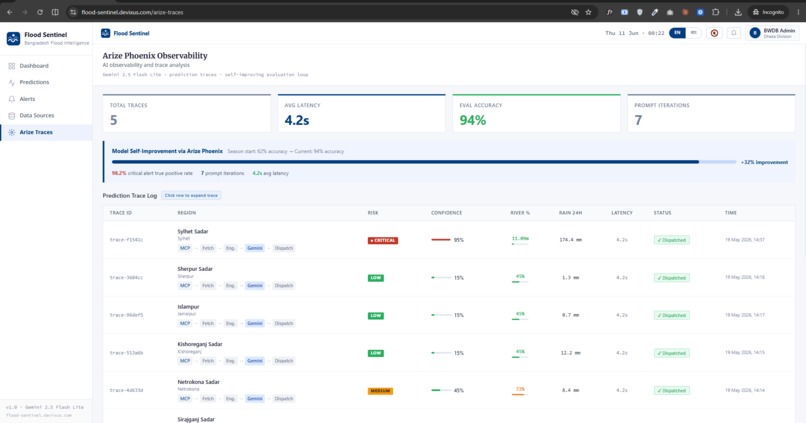The width and height of the screenshot is (806, 423).
Task: Click the 12.2 mm rain value
Action: pyautogui.click(x=570, y=353)
